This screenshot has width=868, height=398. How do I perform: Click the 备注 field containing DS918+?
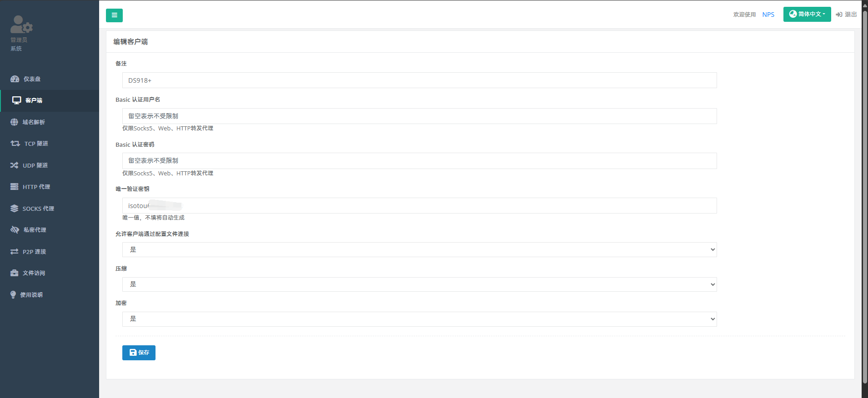[x=419, y=80]
